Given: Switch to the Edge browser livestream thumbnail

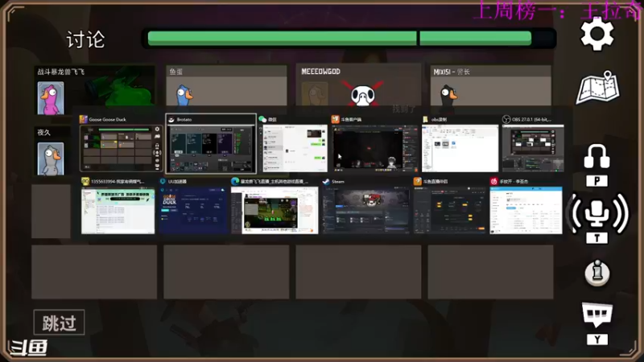Looking at the screenshot, I should tap(275, 206).
